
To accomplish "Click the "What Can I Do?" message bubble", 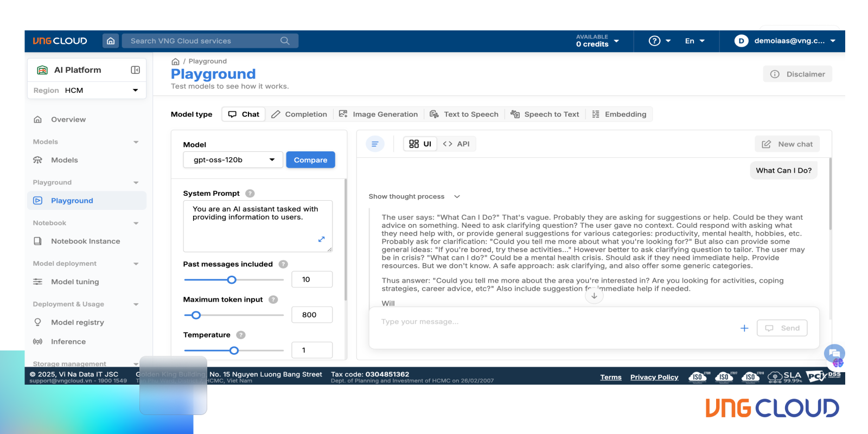I will pos(784,170).
